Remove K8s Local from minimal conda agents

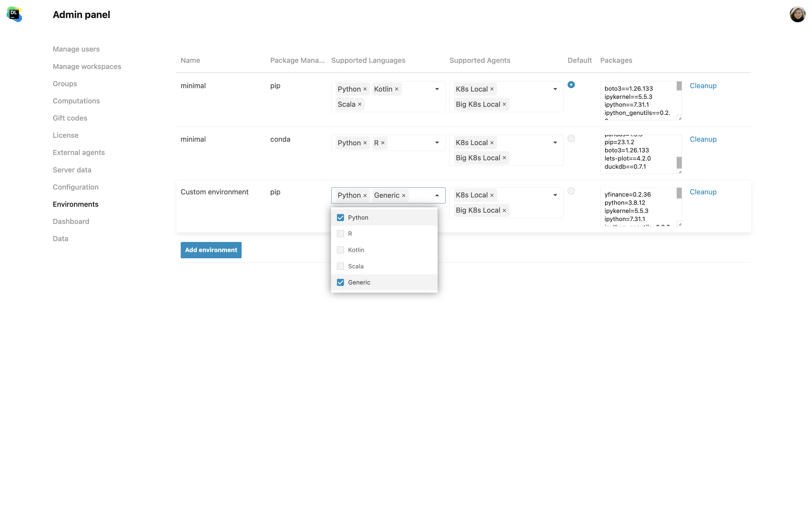click(x=492, y=143)
